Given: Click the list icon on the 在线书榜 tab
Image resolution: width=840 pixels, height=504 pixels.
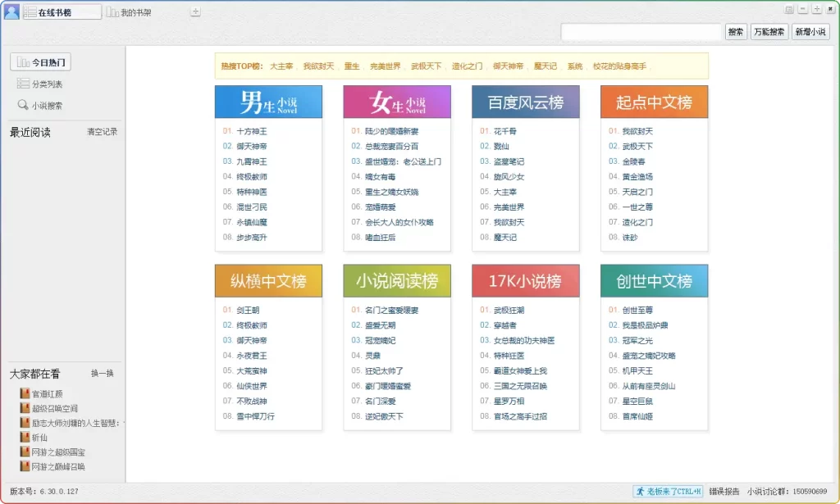Looking at the screenshot, I should tap(30, 11).
